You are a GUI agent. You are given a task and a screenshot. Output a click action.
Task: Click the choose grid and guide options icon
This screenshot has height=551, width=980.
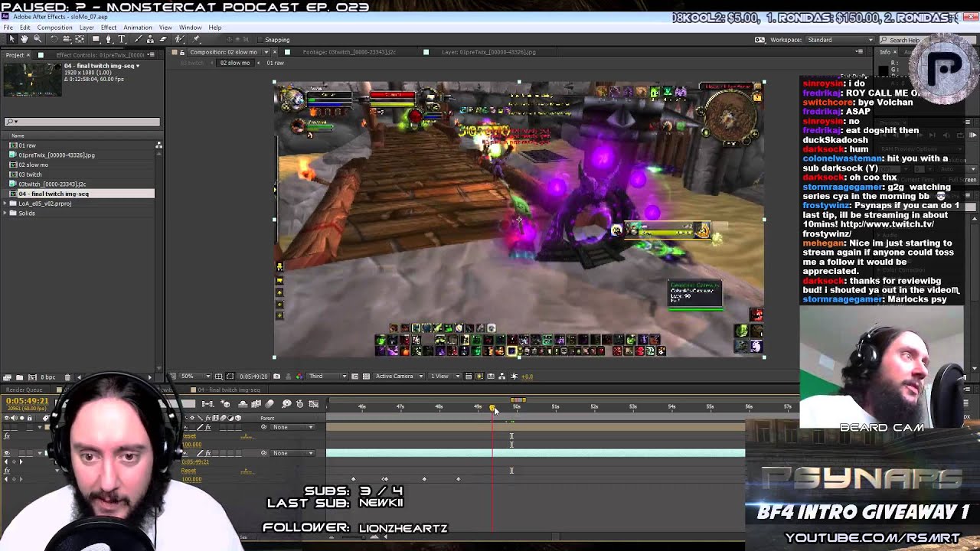(x=218, y=377)
